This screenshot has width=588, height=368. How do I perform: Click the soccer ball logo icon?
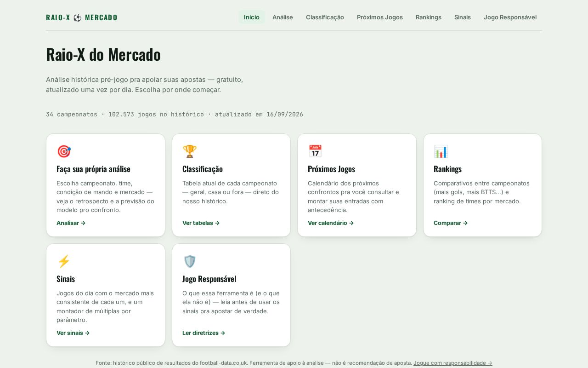coord(78,17)
